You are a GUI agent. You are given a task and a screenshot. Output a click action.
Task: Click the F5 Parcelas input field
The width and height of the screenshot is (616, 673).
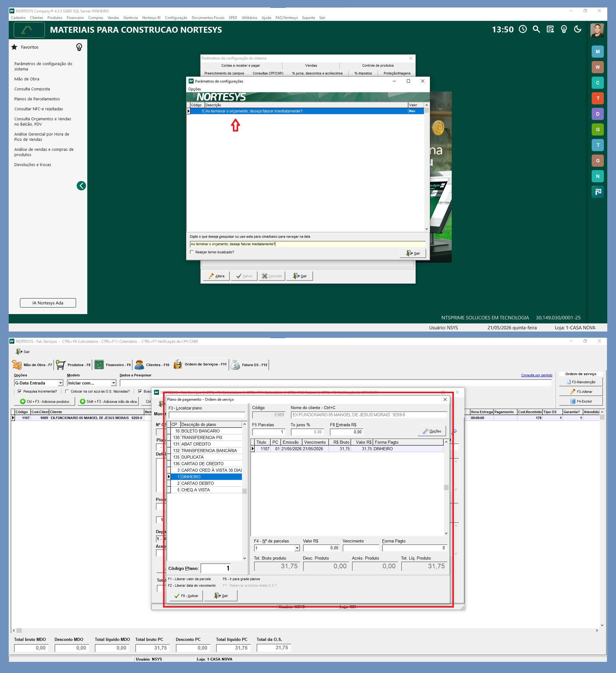point(269,432)
